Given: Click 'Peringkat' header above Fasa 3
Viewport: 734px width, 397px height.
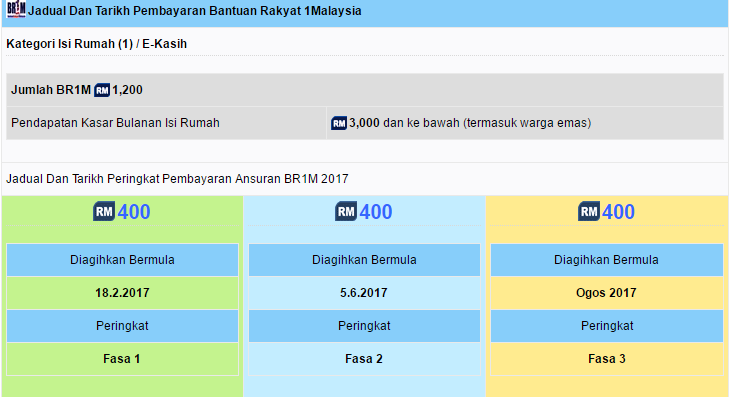Looking at the screenshot, I should click(x=607, y=326).
